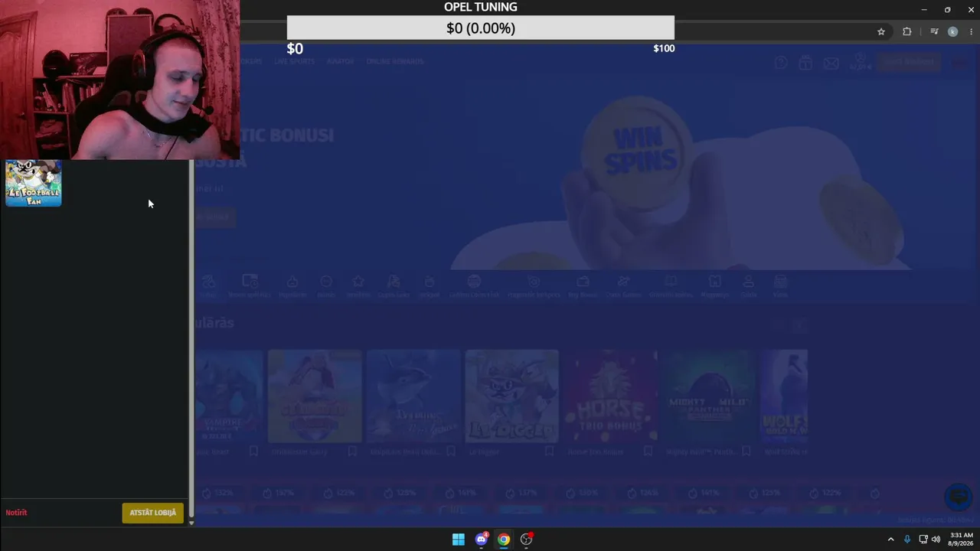980x551 pixels.
Task: Switch to Google Chrome in the taskbar
Action: (503, 540)
